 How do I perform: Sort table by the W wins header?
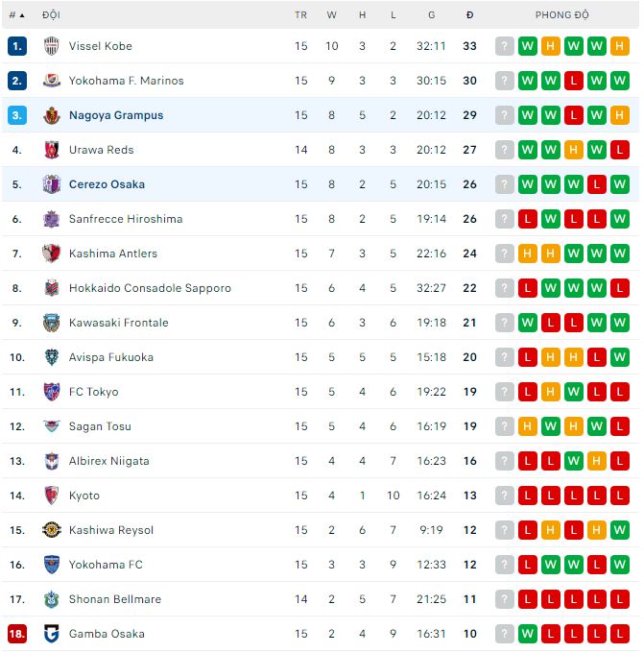pos(332,15)
